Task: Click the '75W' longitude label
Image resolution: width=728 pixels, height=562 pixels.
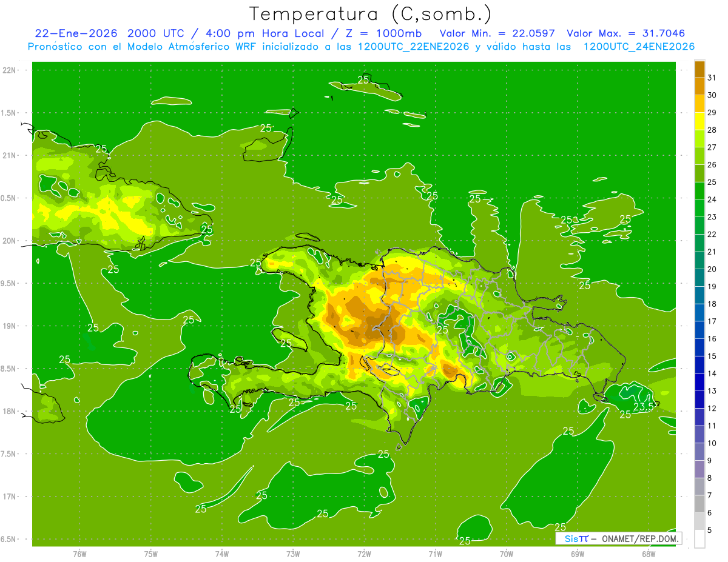Action: tap(150, 554)
